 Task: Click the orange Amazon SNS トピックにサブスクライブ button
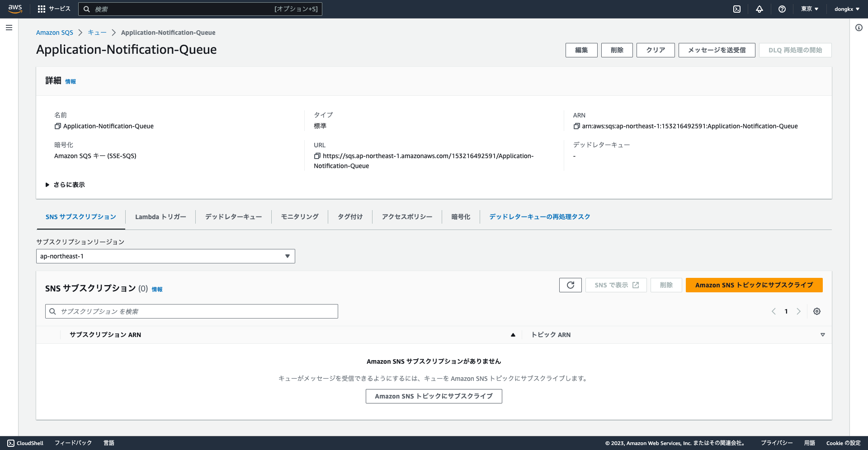click(754, 285)
